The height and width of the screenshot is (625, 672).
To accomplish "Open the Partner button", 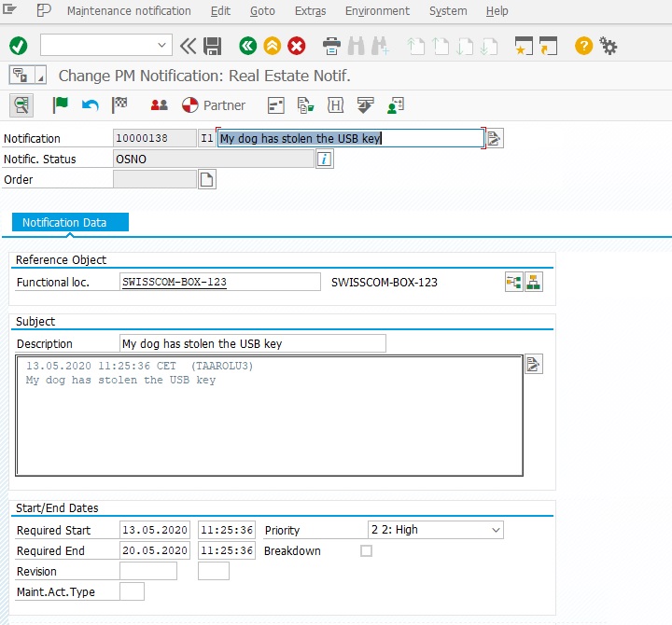I will point(214,105).
